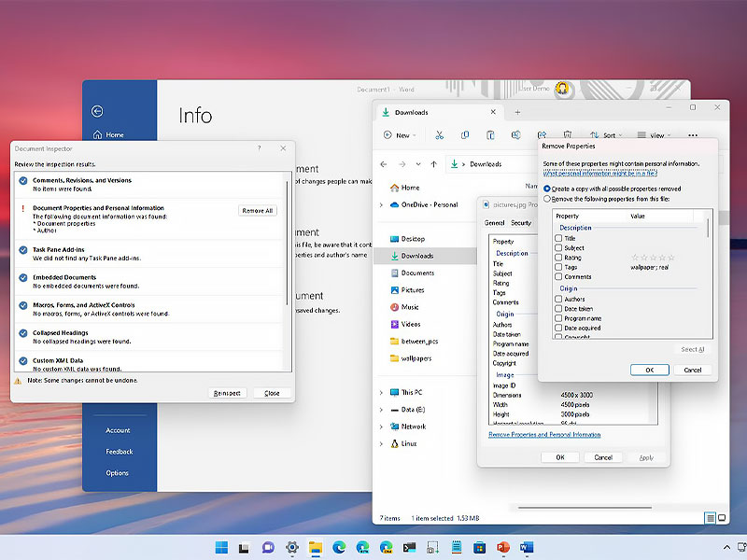Viewport: 747px width, 560px height.
Task: Expand the Network tree node
Action: [381, 427]
